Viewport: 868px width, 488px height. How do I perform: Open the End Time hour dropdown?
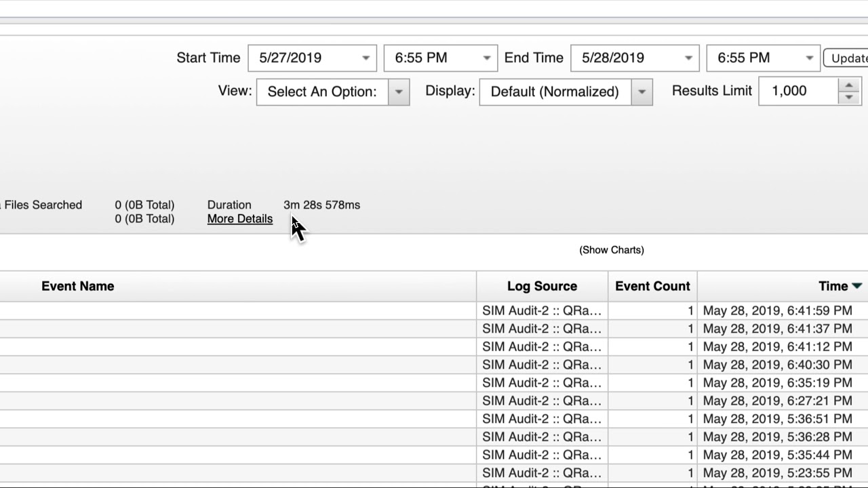point(809,58)
